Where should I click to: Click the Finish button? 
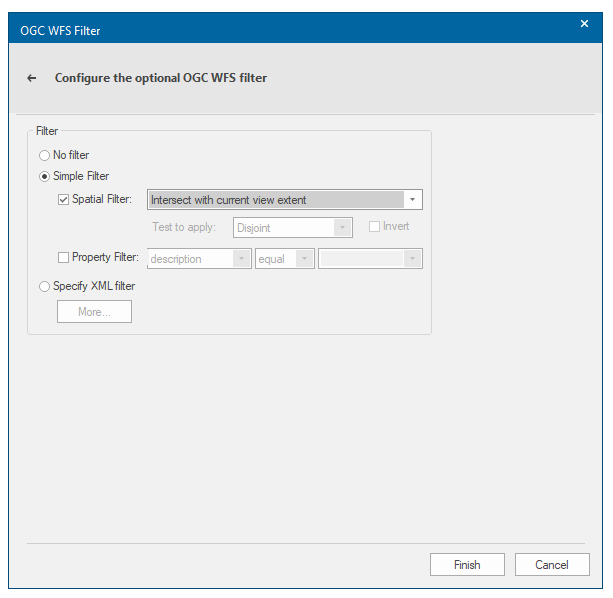467,565
